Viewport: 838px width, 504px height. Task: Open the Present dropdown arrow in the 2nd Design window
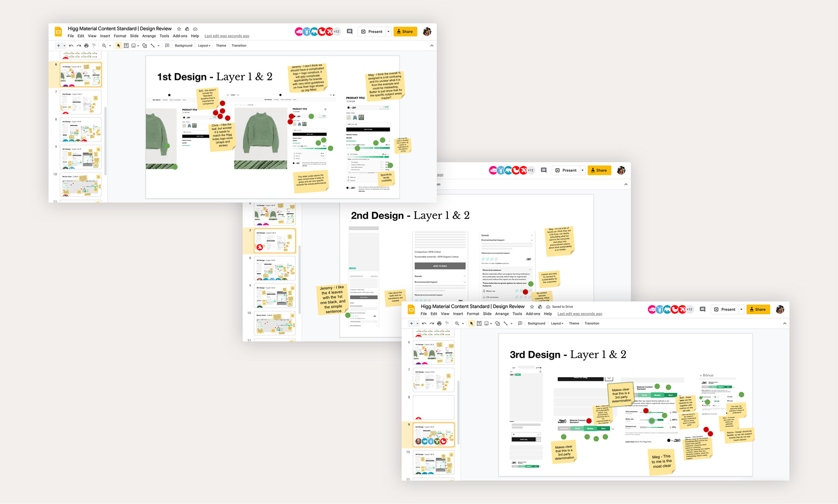coord(583,170)
